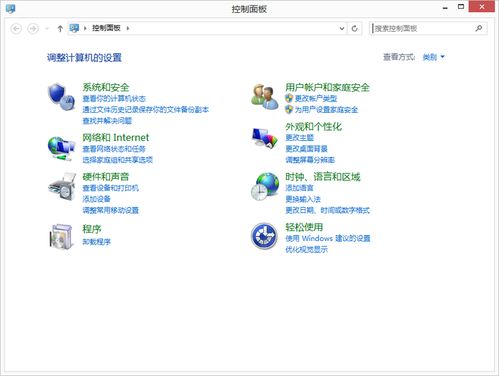Click the 添加设备 link

[x=96, y=199]
